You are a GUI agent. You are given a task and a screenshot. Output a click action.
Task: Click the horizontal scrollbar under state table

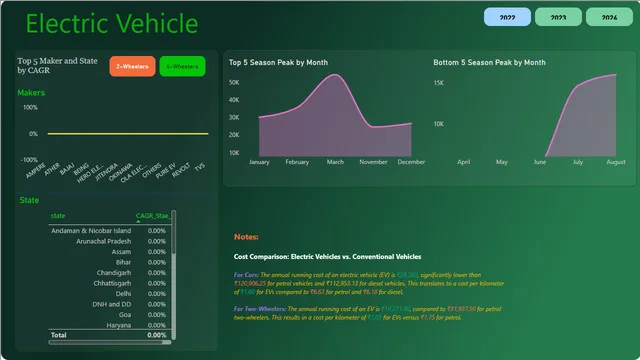[110, 342]
